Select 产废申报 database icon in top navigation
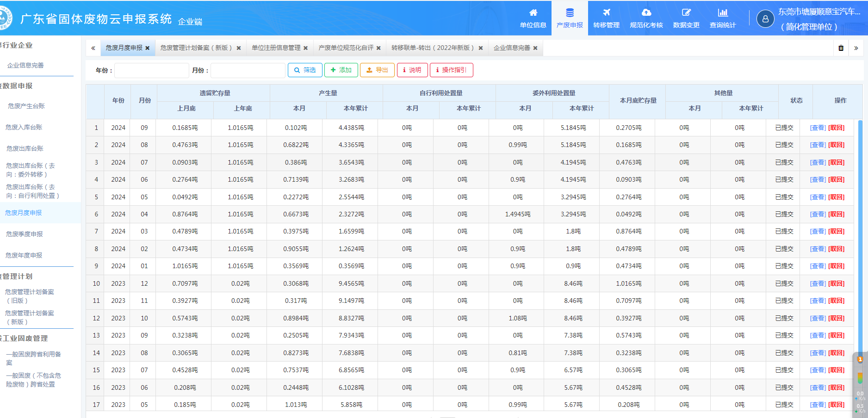Screen dimensions: 868x418 click(570, 12)
